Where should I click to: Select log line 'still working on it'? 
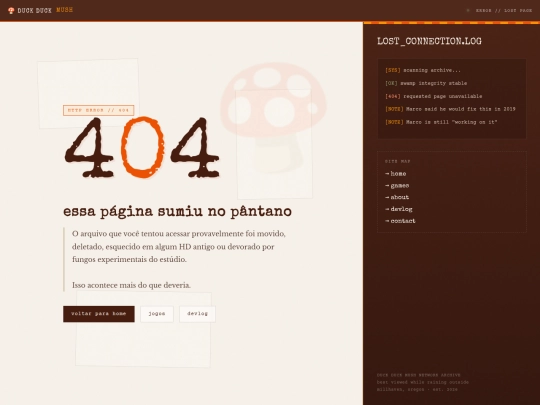[x=441, y=122]
